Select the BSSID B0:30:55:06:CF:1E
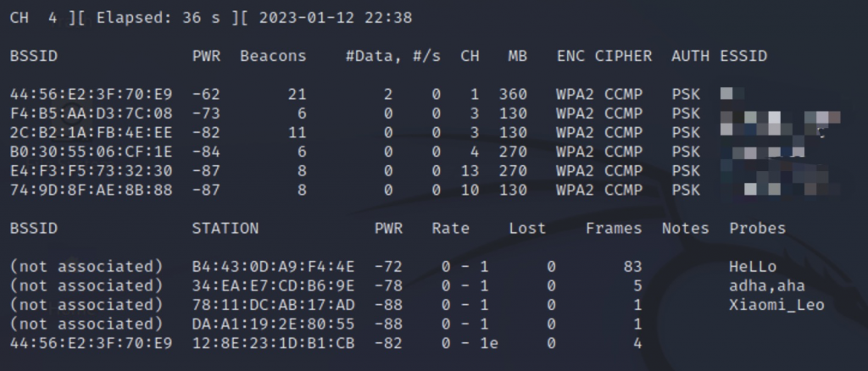 point(92,152)
